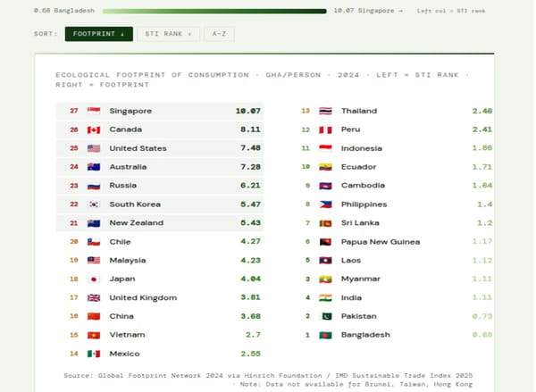The width and height of the screenshot is (536, 392).
Task: Click the China flag icon
Action: click(94, 316)
